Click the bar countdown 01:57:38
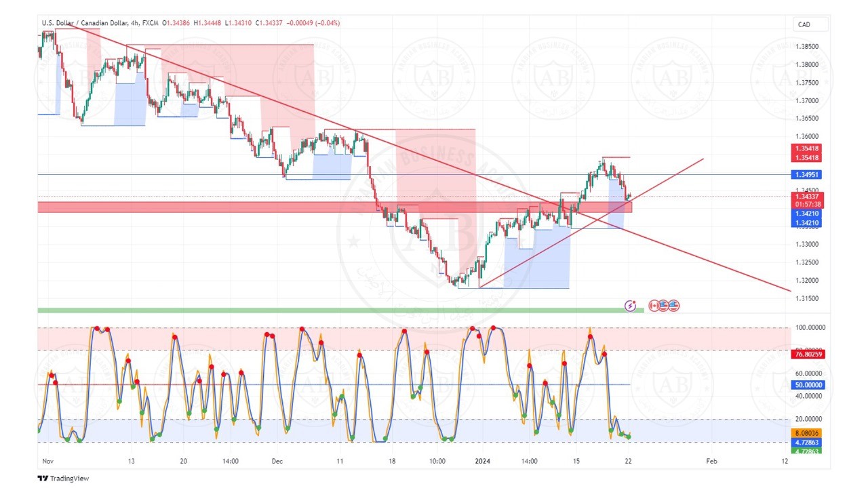Image resolution: width=868 pixels, height=488 pixels. pos(807,204)
